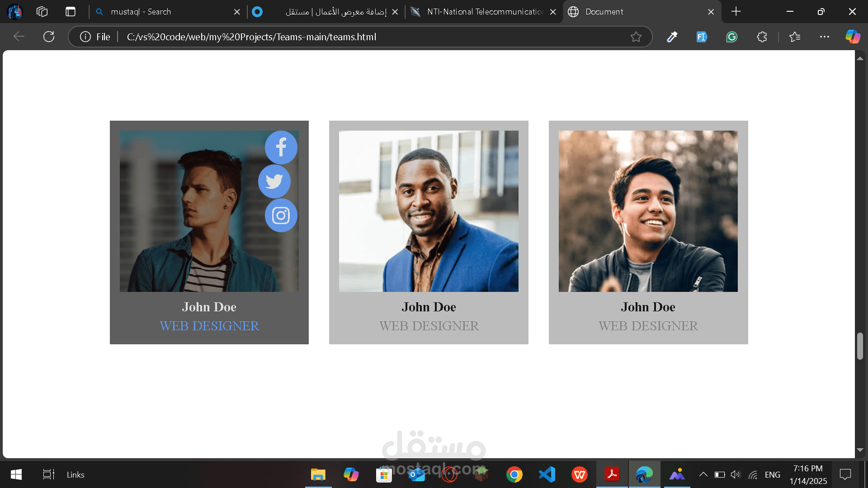Open the Copilot icon in browser toolbar
Image resolution: width=868 pixels, height=488 pixels.
(853, 37)
